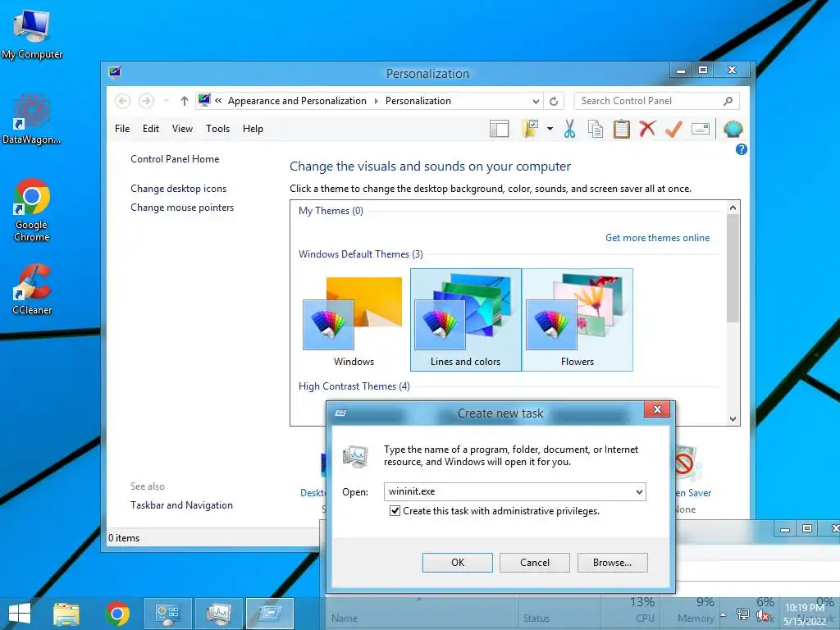
Task: Open the recent locations dropdown near navigation arrows
Action: (166, 101)
